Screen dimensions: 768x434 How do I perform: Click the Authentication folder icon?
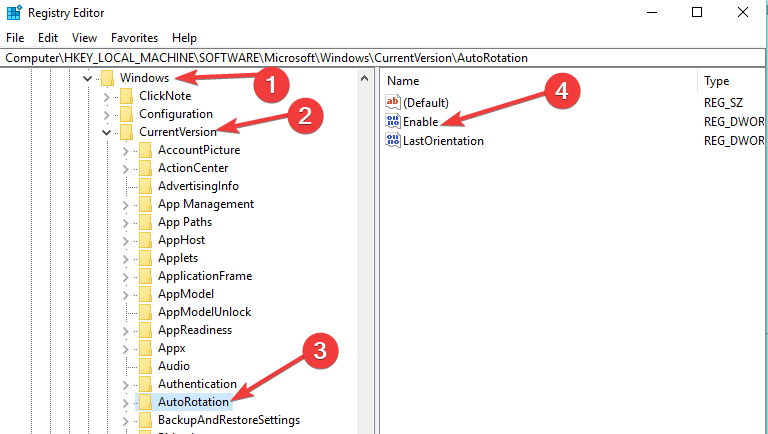tap(145, 384)
